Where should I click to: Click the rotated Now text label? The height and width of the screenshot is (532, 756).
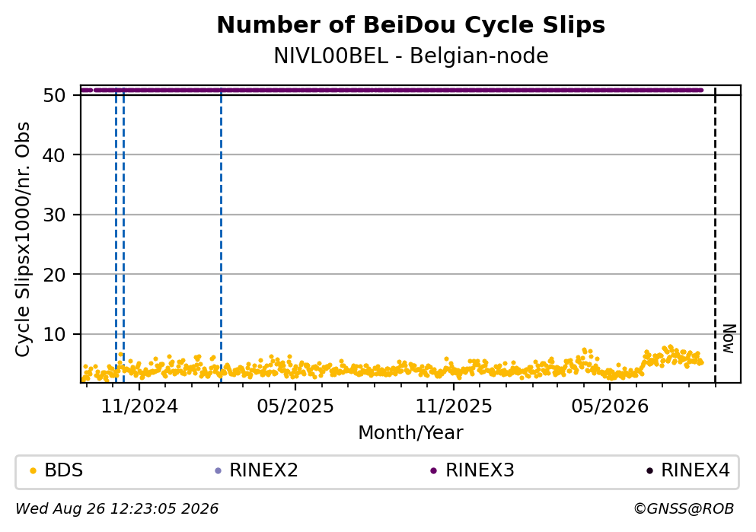pyautogui.click(x=729, y=339)
